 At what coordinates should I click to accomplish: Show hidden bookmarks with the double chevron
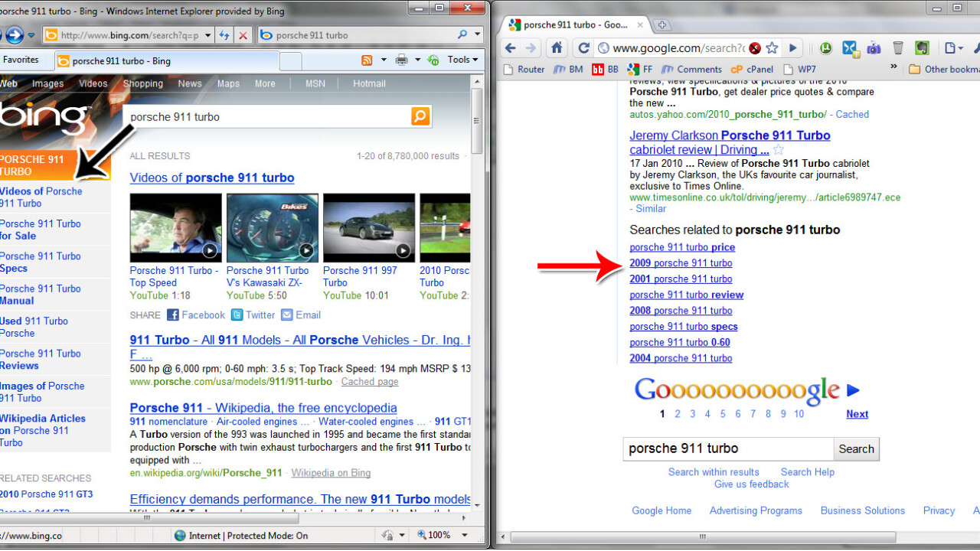pyautogui.click(x=893, y=67)
